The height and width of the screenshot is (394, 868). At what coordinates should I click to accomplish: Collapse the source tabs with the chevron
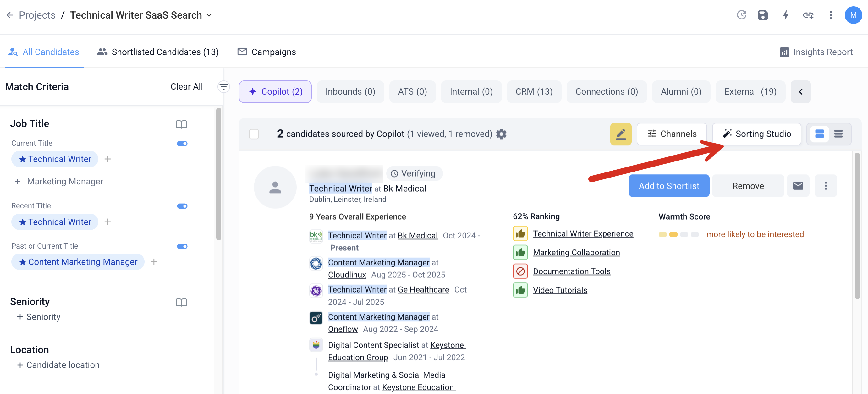pyautogui.click(x=800, y=92)
